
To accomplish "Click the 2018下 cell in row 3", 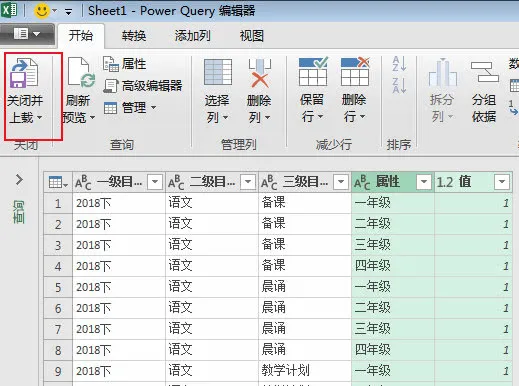I will (119, 245).
